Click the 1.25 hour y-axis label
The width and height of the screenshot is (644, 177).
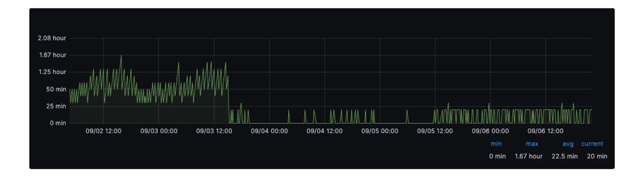(52, 72)
